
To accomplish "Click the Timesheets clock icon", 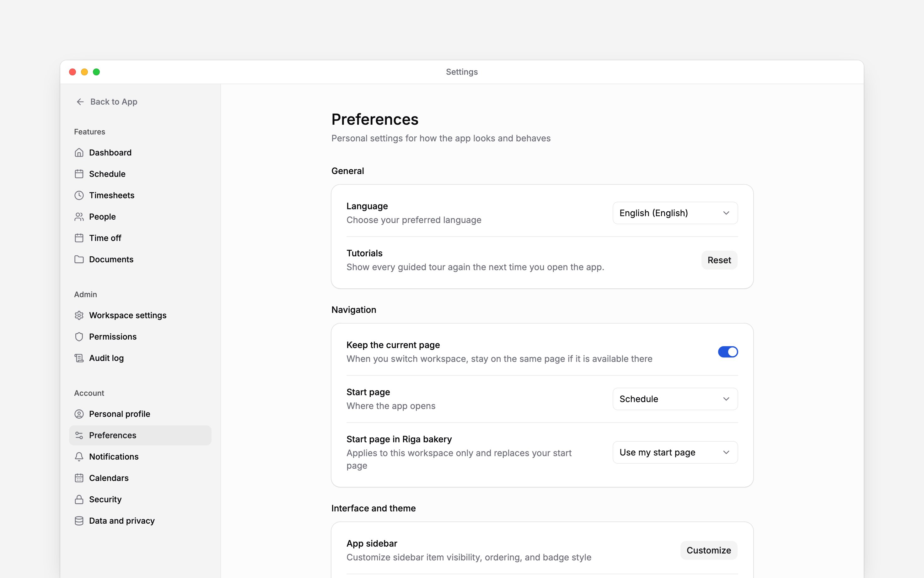I will pyautogui.click(x=79, y=195).
